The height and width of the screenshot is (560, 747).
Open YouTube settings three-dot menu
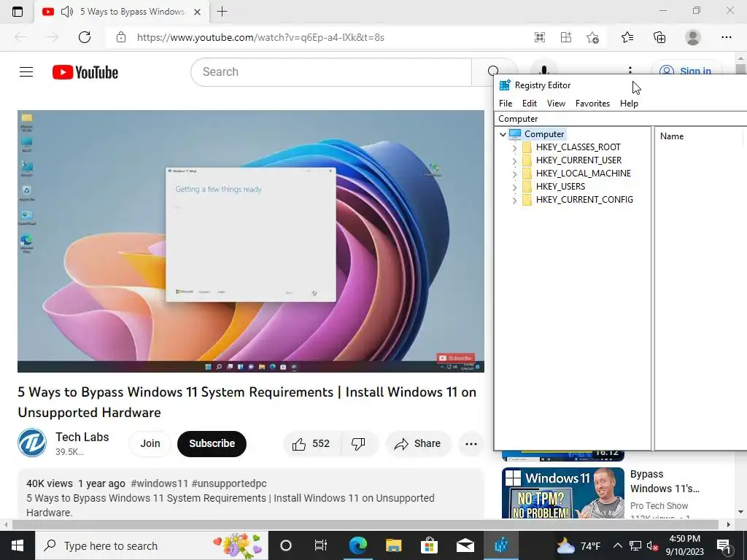(630, 70)
